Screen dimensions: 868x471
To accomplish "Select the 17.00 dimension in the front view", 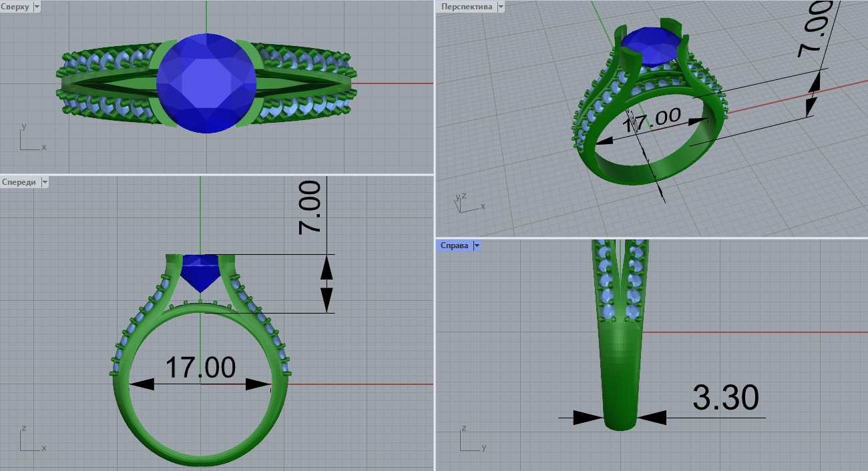I will (200, 368).
